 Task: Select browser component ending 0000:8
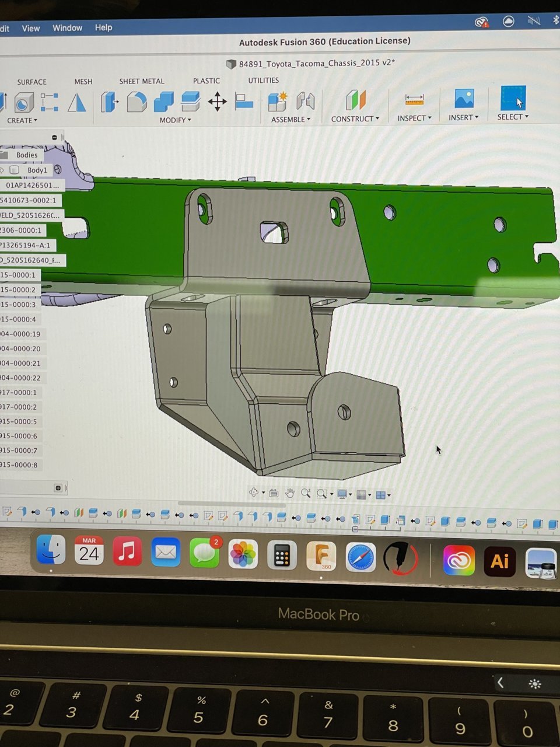19,465
